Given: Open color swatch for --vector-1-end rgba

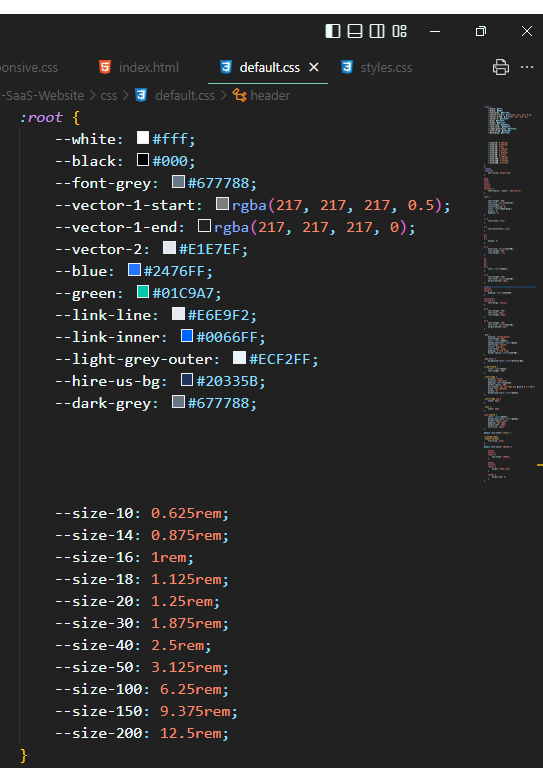Looking at the screenshot, I should (x=204, y=226).
